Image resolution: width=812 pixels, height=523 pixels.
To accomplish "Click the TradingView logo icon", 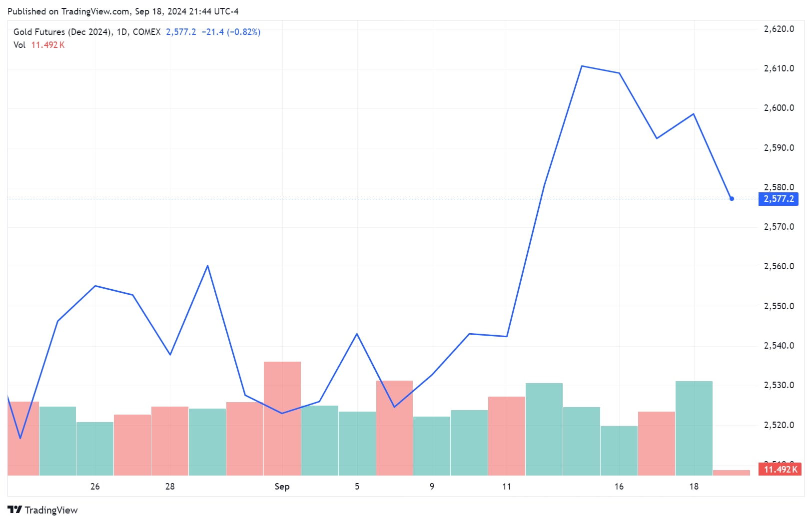I will click(x=14, y=510).
